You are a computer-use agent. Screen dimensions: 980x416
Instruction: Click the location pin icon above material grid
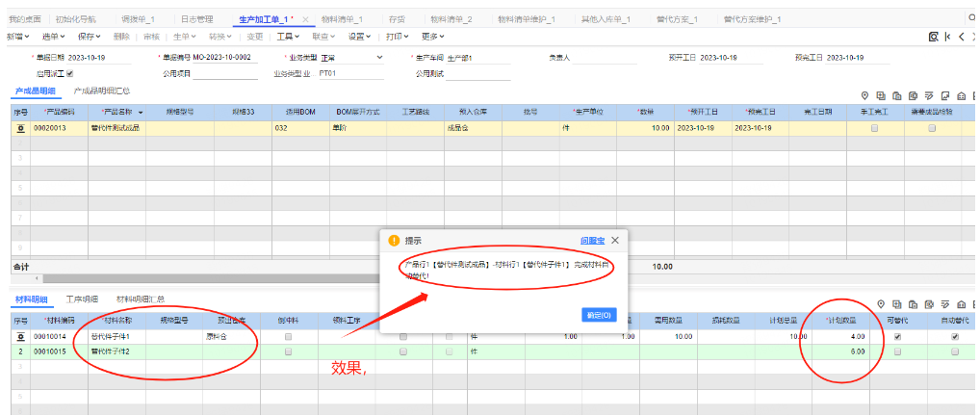tap(881, 304)
